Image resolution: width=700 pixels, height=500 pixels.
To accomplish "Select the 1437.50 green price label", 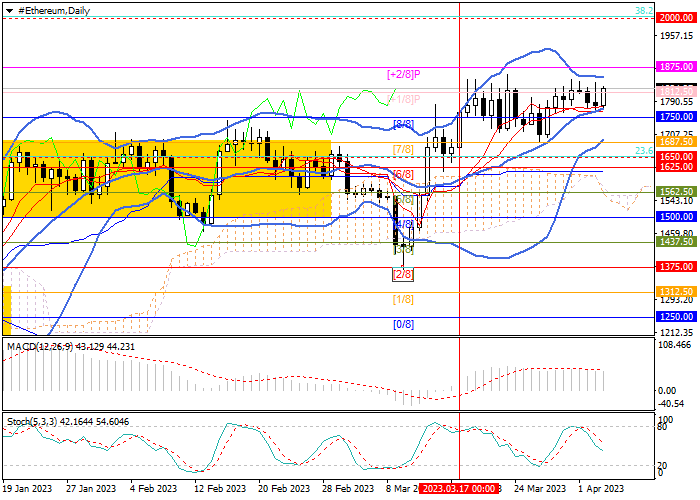I will tap(676, 242).
